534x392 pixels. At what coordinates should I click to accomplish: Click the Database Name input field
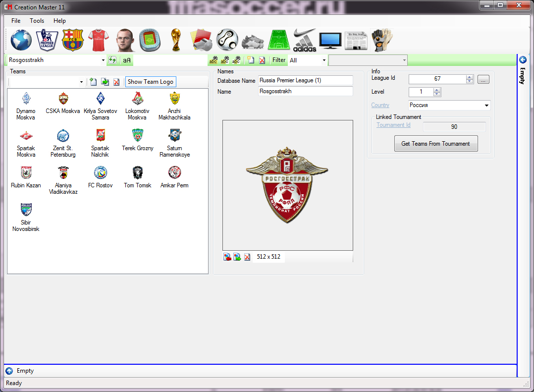(x=306, y=80)
